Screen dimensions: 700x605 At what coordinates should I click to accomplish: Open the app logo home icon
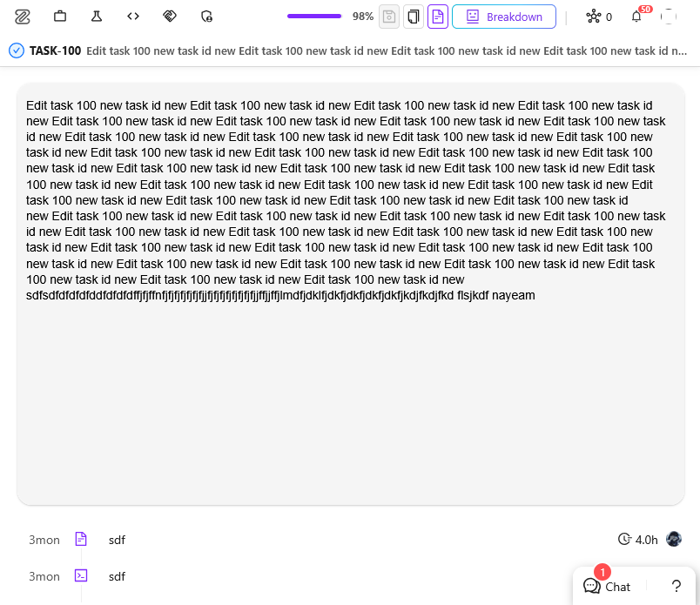[22, 17]
